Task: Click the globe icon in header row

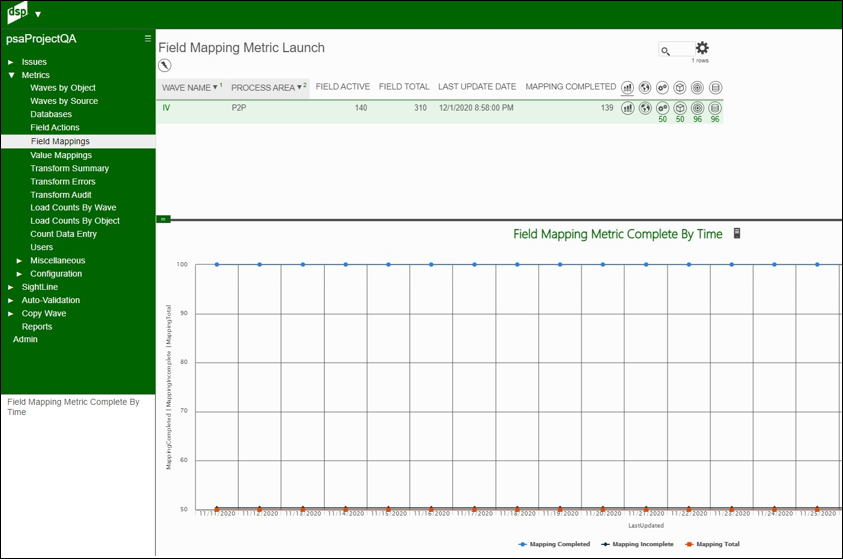Action: coord(645,88)
